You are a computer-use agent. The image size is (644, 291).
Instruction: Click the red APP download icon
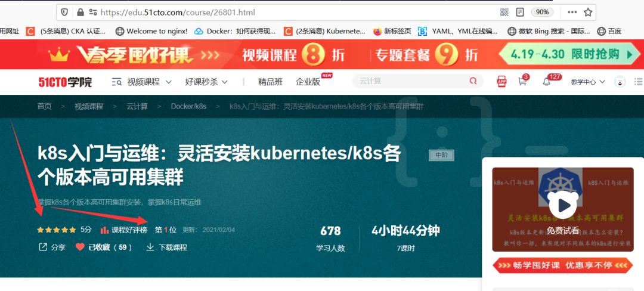tap(501, 81)
